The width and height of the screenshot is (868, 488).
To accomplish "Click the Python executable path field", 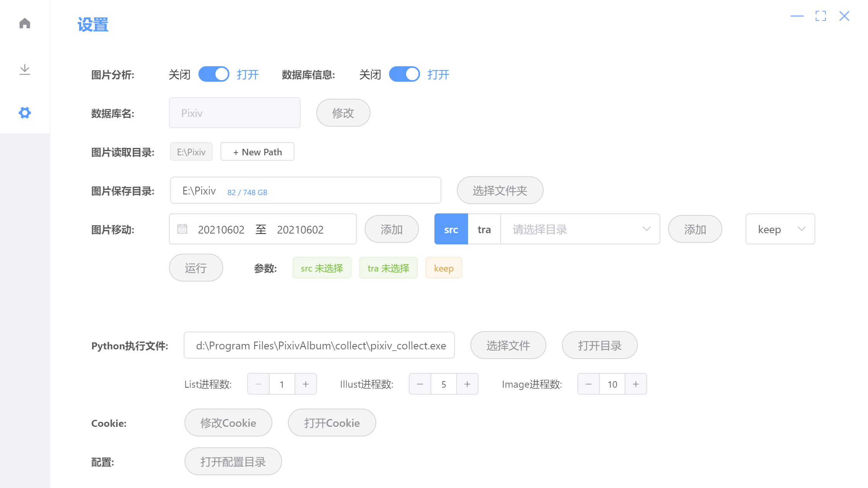I will 319,345.
